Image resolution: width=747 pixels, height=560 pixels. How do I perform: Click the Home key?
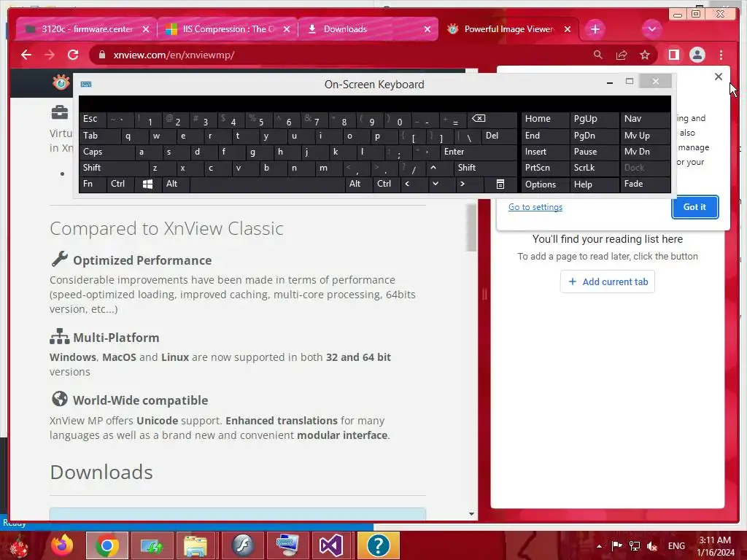[546, 119]
